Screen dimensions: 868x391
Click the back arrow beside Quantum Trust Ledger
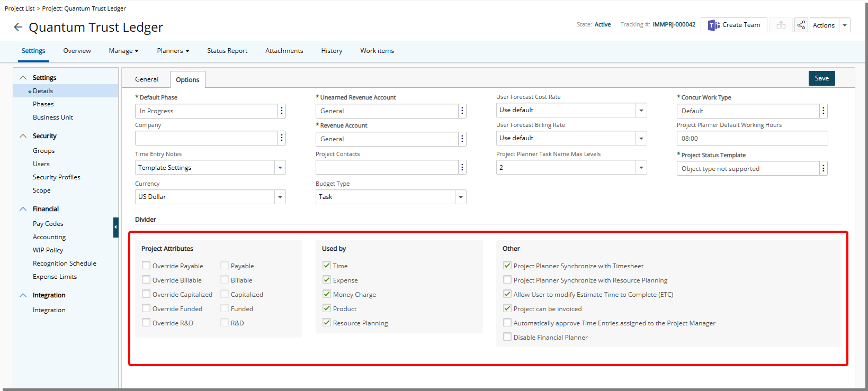click(x=18, y=27)
